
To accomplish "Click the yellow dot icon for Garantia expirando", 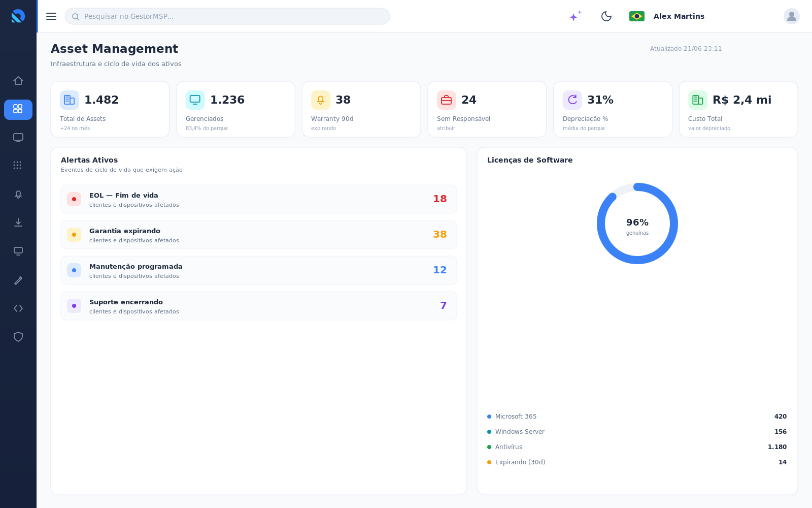I will click(x=74, y=235).
